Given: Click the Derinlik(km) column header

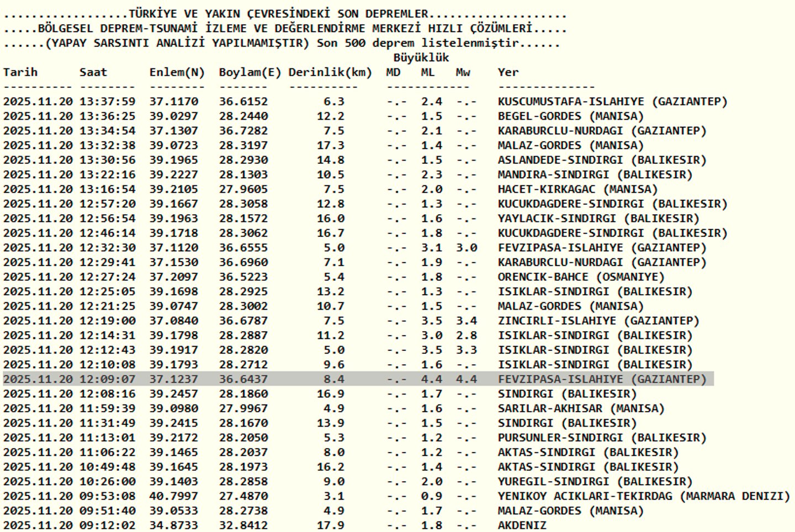Looking at the screenshot, I should click(330, 72).
